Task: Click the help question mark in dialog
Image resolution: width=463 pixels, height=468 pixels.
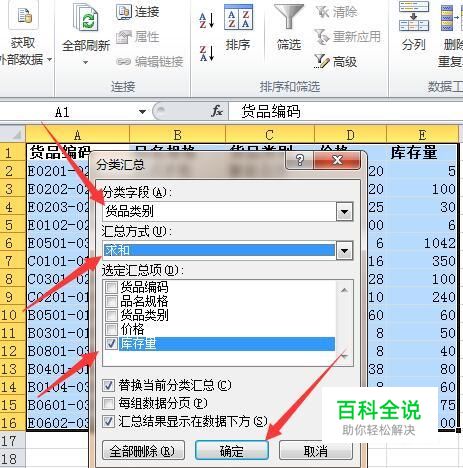Action: point(300,160)
